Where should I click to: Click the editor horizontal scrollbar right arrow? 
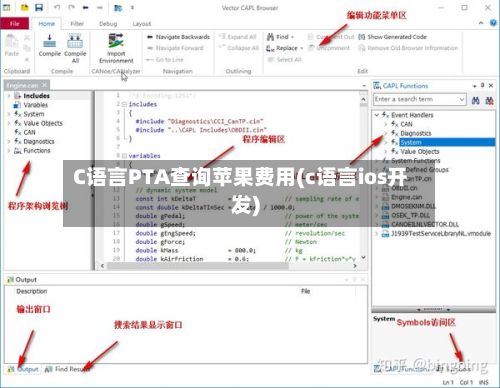point(355,266)
